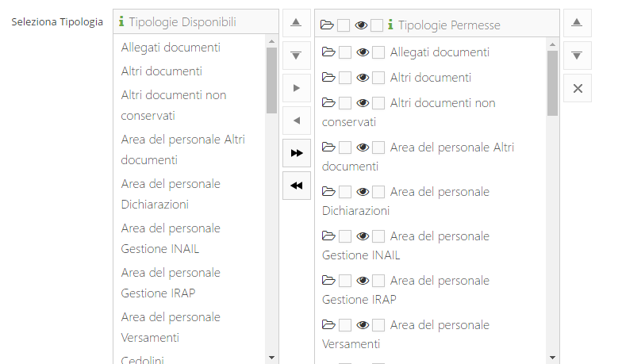Click folder icon of permitted Altri documenti row
This screenshot has height=364, width=622.
328,78
